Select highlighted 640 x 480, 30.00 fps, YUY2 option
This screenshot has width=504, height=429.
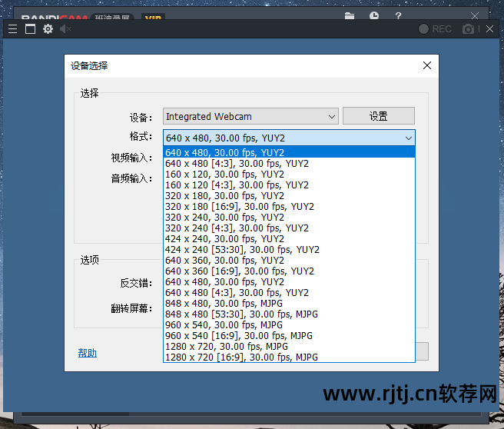[290, 152]
